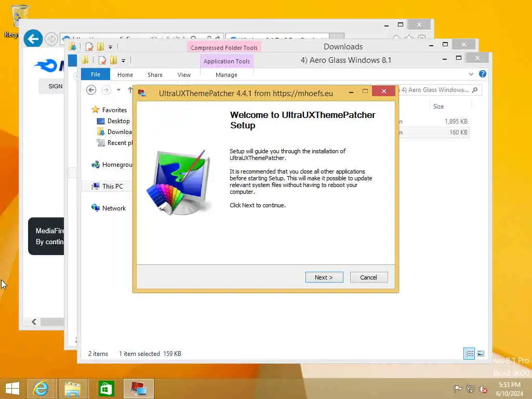Viewport: 532px width, 399px height.
Task: Open the Manage ribbon tab
Action: click(x=227, y=75)
